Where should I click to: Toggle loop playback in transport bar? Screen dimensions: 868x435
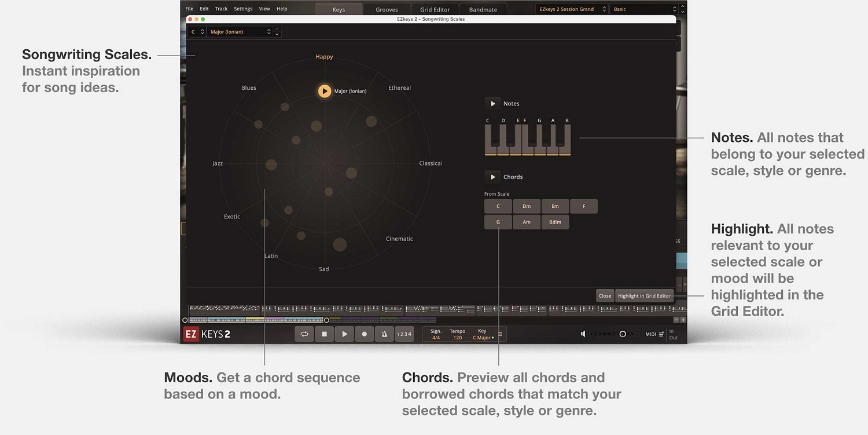[304, 334]
